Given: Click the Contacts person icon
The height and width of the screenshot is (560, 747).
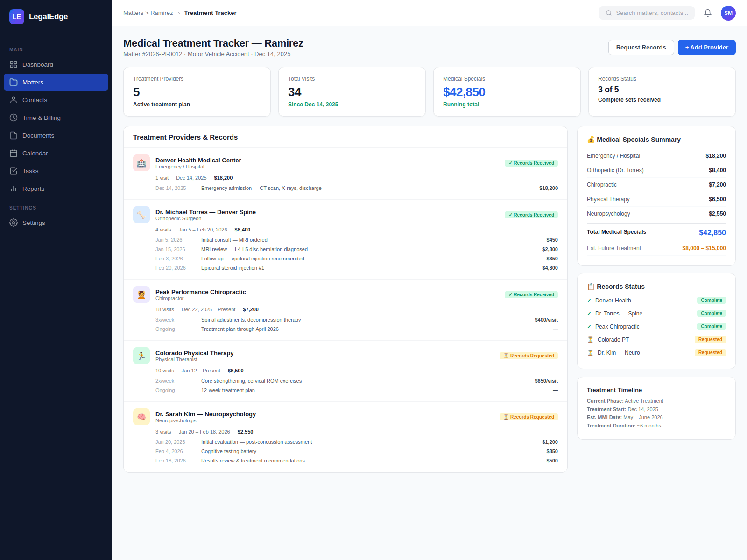Looking at the screenshot, I should click(x=14, y=100).
